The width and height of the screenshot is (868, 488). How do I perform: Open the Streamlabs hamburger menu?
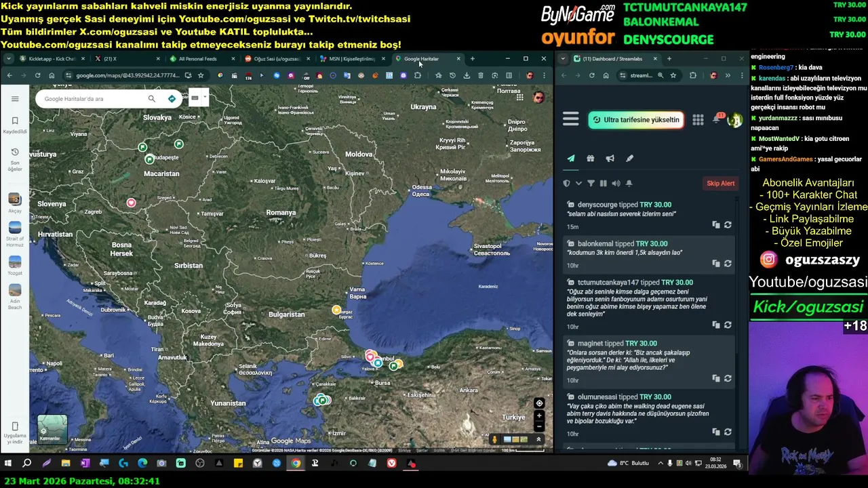pyautogui.click(x=571, y=120)
